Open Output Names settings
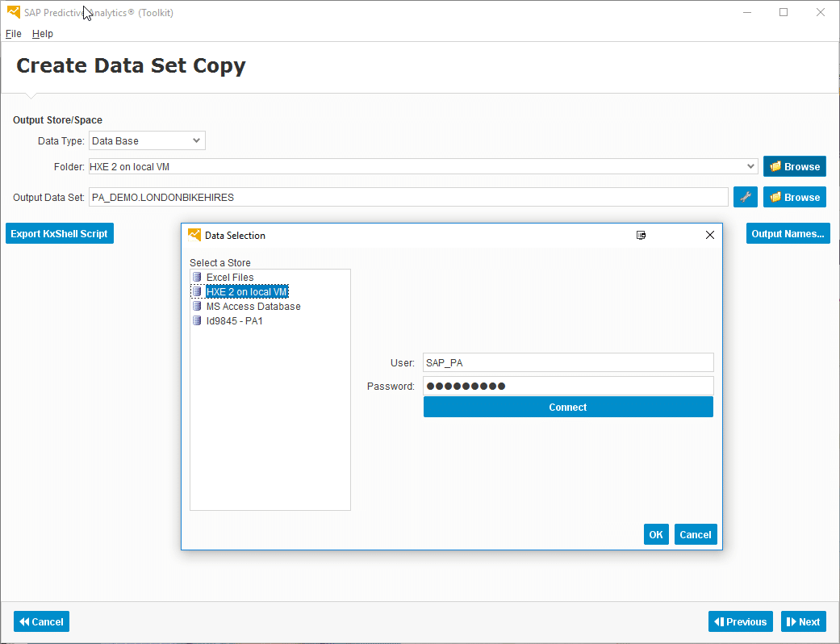 point(788,234)
